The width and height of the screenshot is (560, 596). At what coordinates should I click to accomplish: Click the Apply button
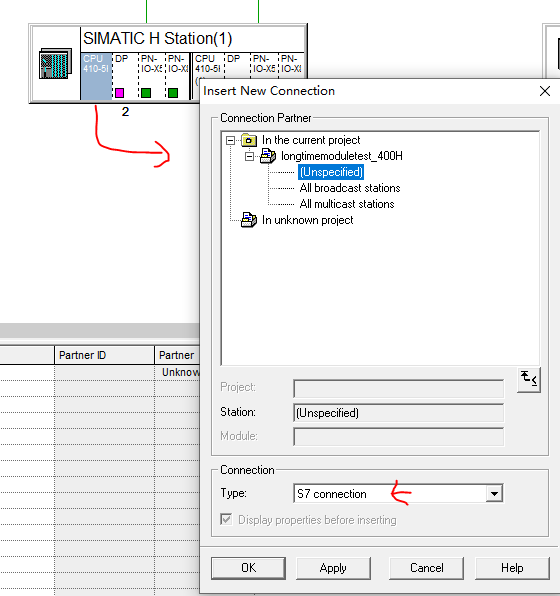[333, 568]
